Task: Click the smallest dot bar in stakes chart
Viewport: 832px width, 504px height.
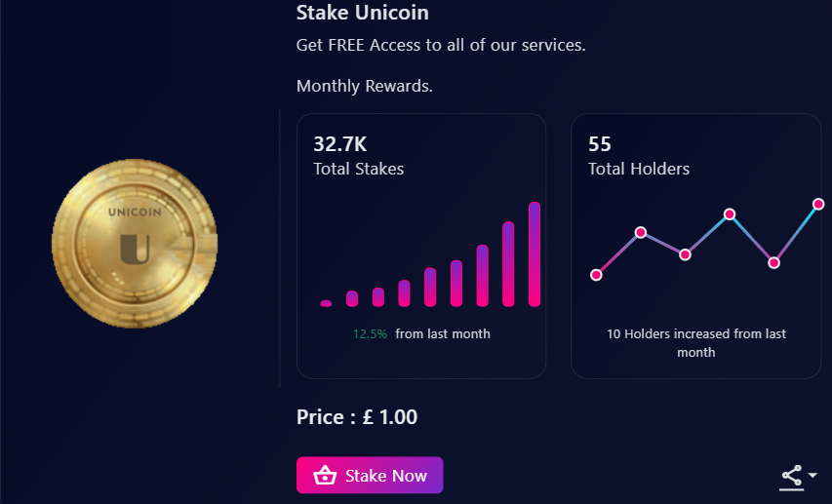Action: [326, 303]
